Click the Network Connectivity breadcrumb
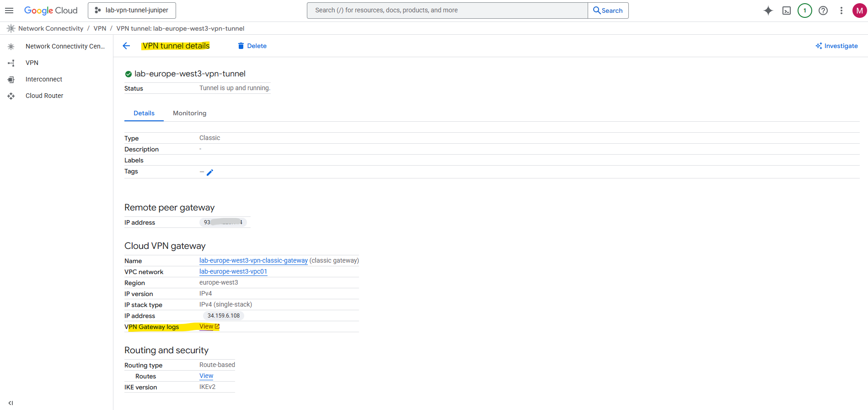868x410 pixels. (51, 28)
